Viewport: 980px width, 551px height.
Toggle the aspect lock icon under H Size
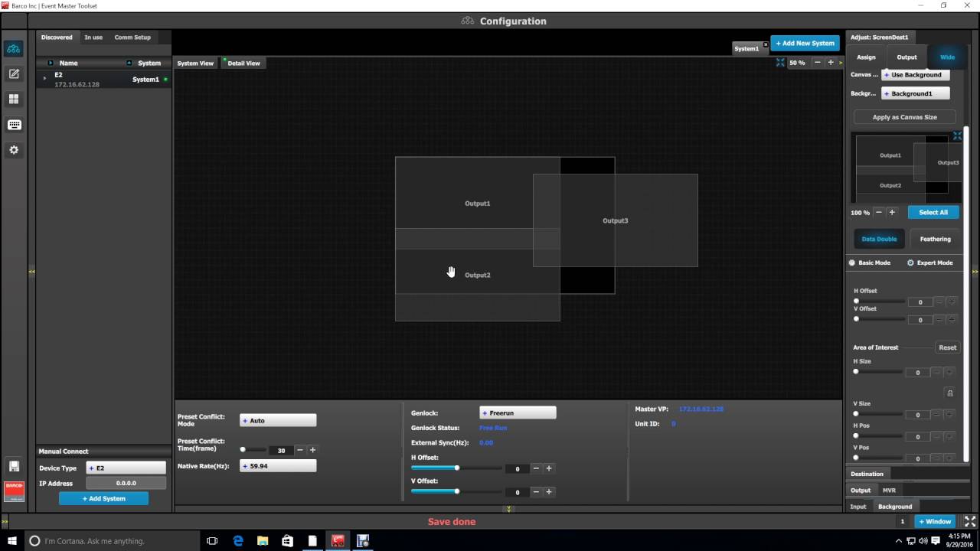coord(949,393)
